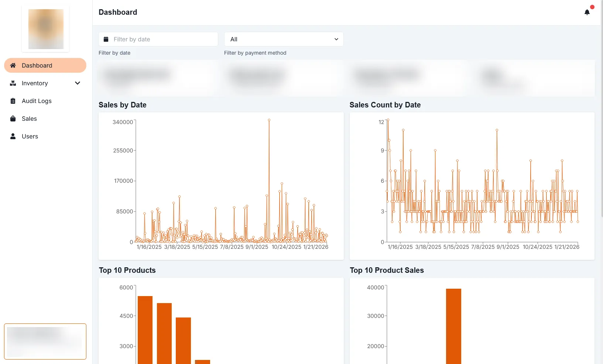Click the second bar in Top 10 Products
This screenshot has height=364, width=603.
pyautogui.click(x=164, y=334)
